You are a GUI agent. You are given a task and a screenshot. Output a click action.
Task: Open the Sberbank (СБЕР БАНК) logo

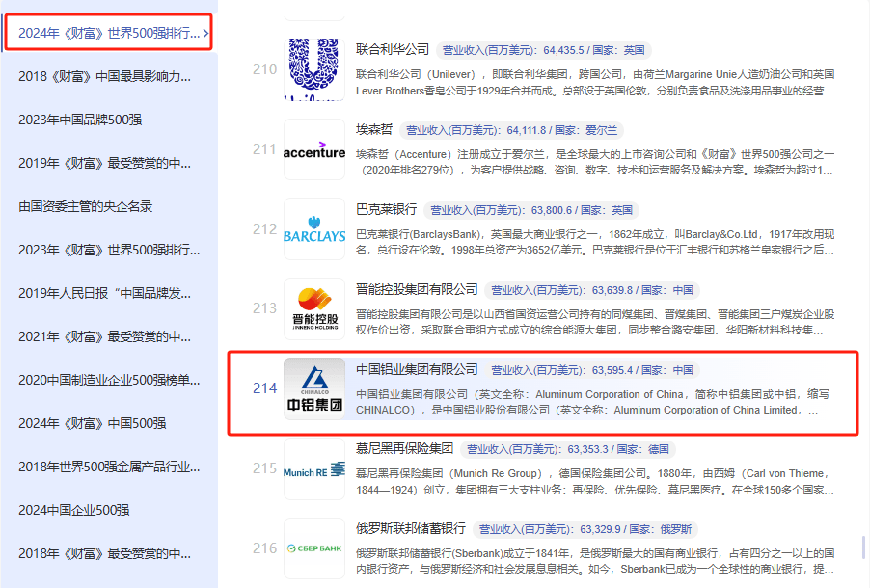314,548
